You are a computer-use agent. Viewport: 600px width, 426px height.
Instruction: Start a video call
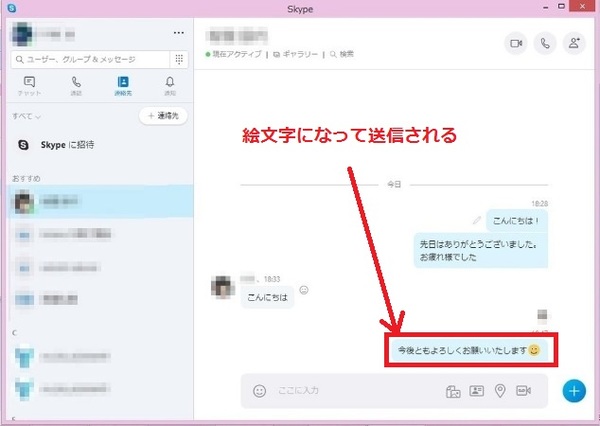[516, 43]
